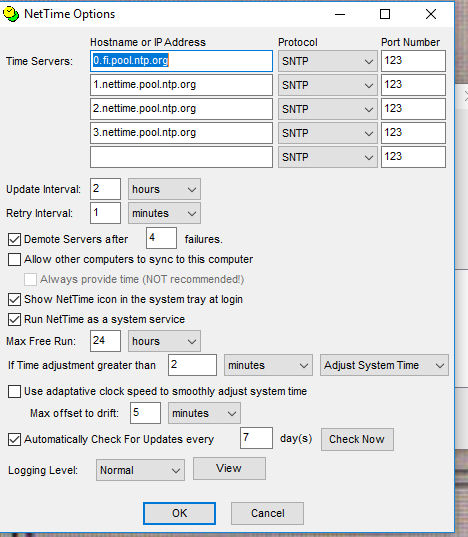Image resolution: width=468 pixels, height=537 pixels.
Task: Click Max offset to drift value field
Action: point(145,413)
